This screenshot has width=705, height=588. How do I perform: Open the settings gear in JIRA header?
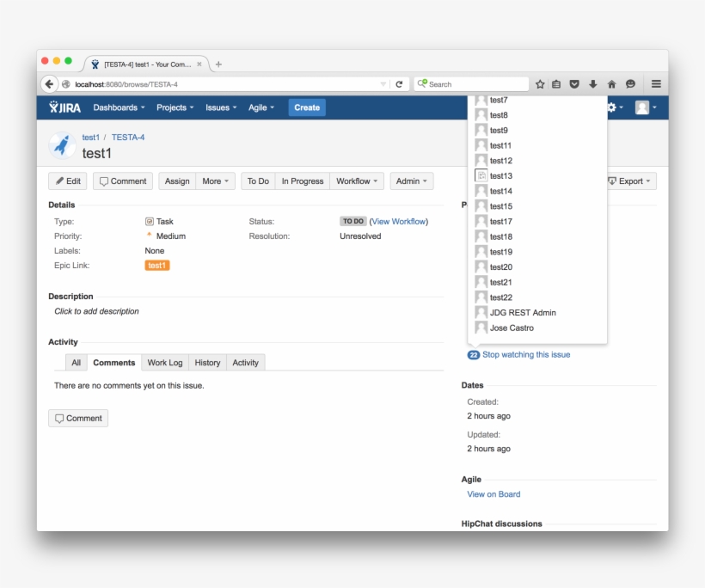point(613,107)
